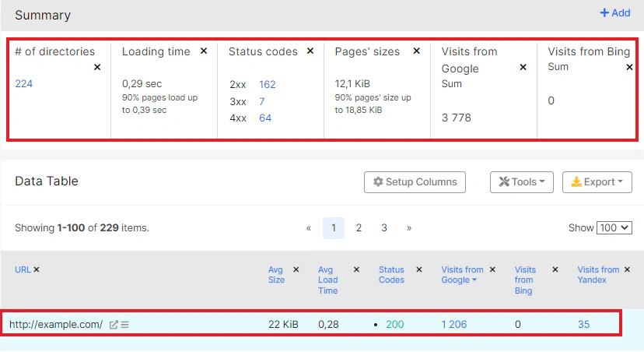Open the Tools dropdown
Screen dimensions: 644x352
pyautogui.click(x=520, y=182)
